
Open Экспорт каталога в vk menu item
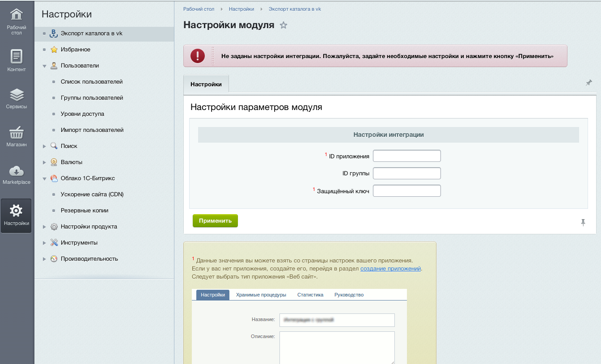point(91,34)
